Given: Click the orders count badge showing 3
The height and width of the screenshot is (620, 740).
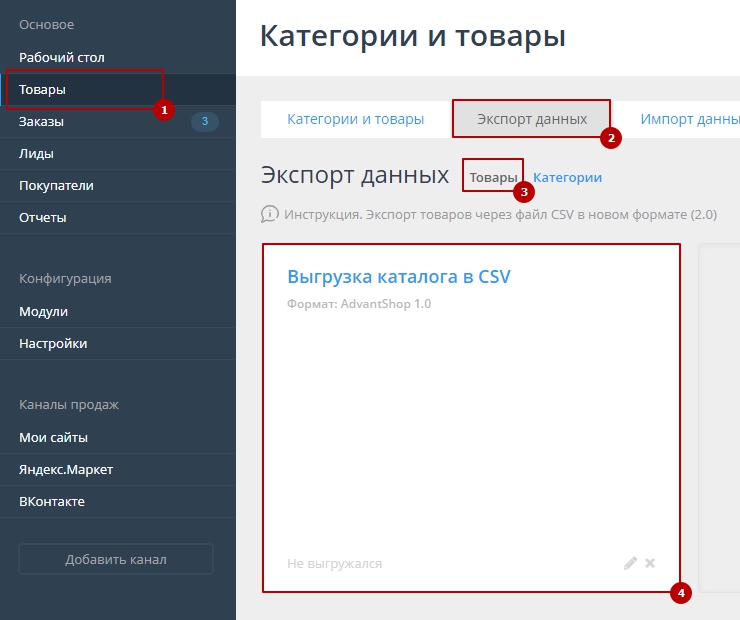Looking at the screenshot, I should click(204, 122).
